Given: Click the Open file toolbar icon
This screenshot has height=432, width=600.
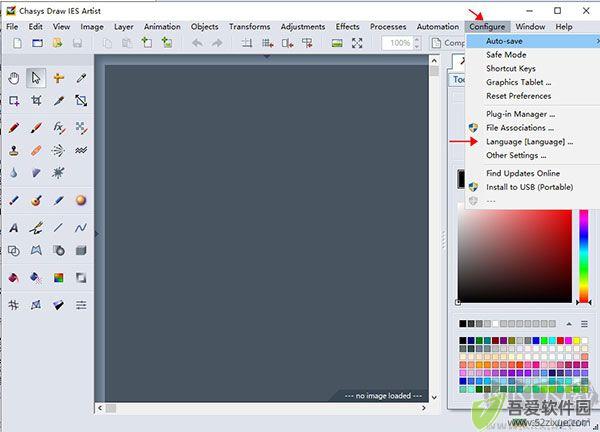Looking at the screenshot, I should [x=57, y=43].
